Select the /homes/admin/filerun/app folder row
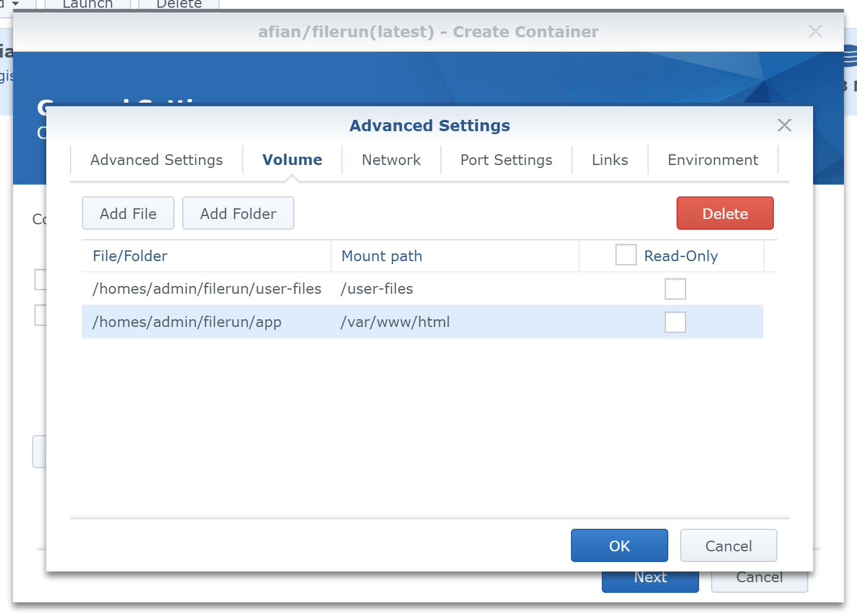Viewport: 857px width, 616px height. pyautogui.click(x=187, y=322)
